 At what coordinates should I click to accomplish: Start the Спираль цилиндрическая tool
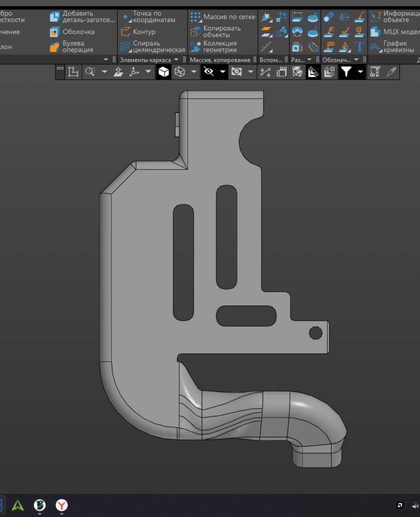coord(153,46)
